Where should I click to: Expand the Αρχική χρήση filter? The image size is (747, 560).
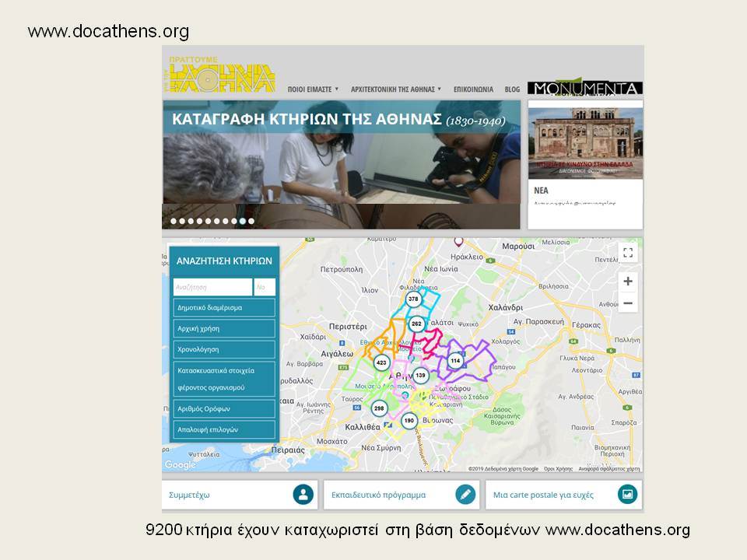click(224, 328)
